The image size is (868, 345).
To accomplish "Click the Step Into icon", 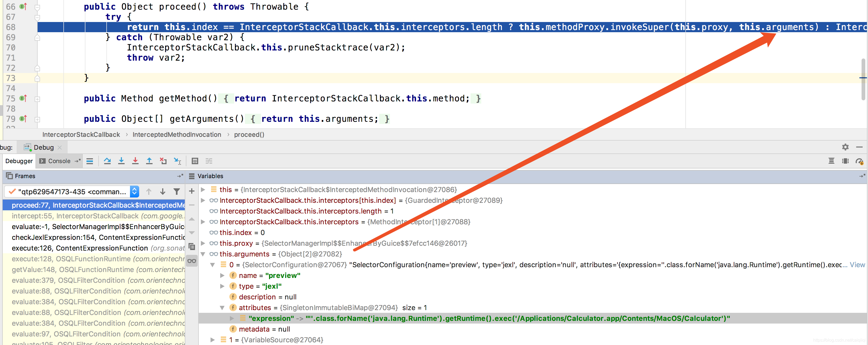I will click(121, 161).
